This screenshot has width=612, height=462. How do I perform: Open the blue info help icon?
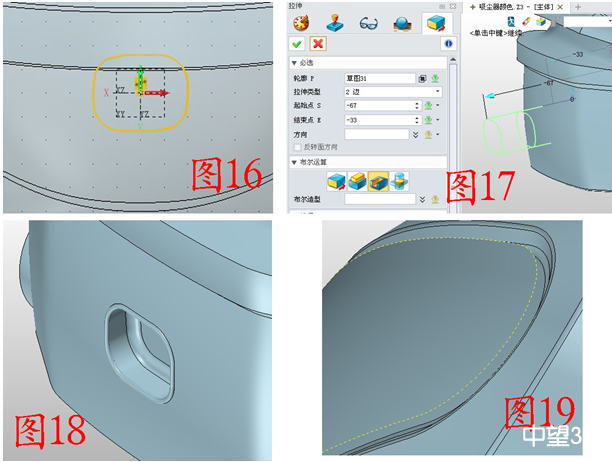(x=449, y=44)
